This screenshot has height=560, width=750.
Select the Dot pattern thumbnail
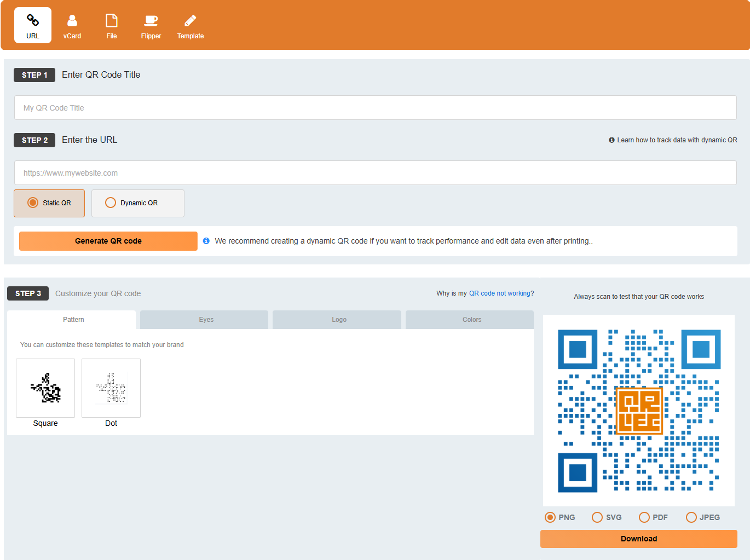click(x=111, y=388)
